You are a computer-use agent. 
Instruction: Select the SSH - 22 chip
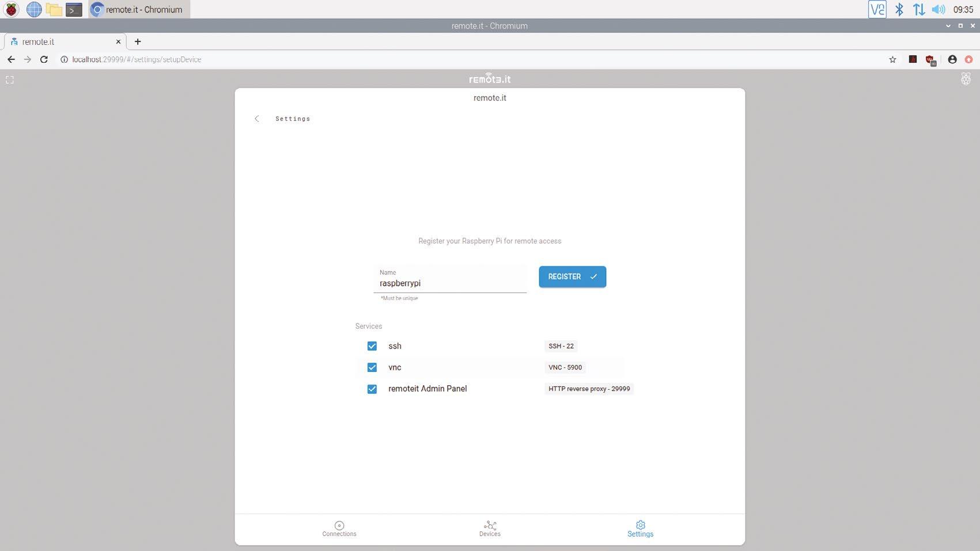click(561, 346)
